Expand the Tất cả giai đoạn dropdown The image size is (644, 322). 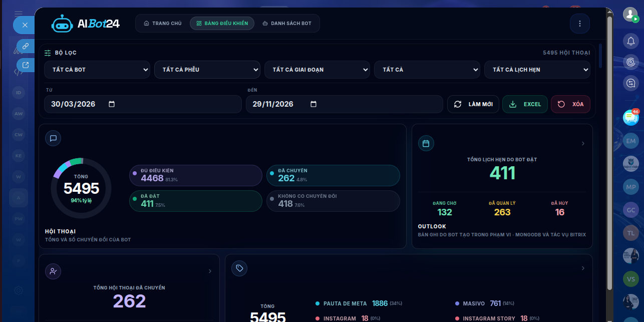click(317, 70)
